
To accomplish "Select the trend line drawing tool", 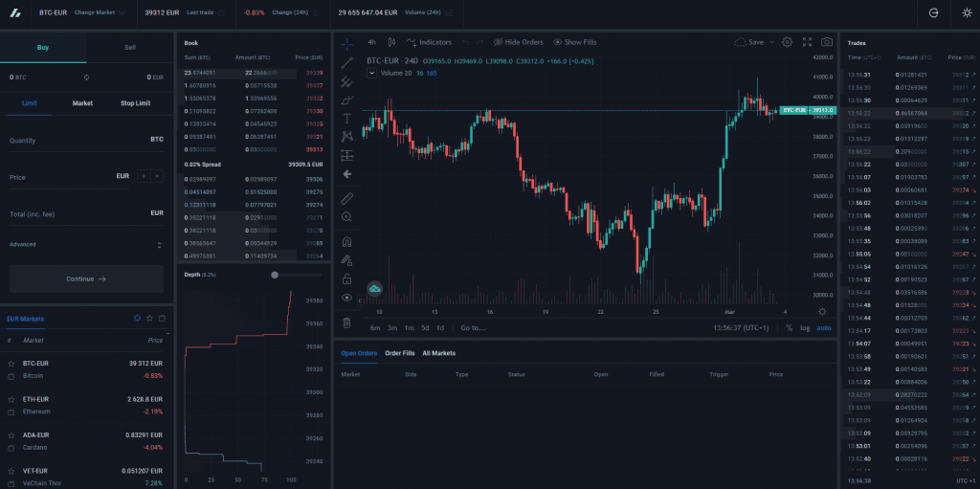I will 346,62.
